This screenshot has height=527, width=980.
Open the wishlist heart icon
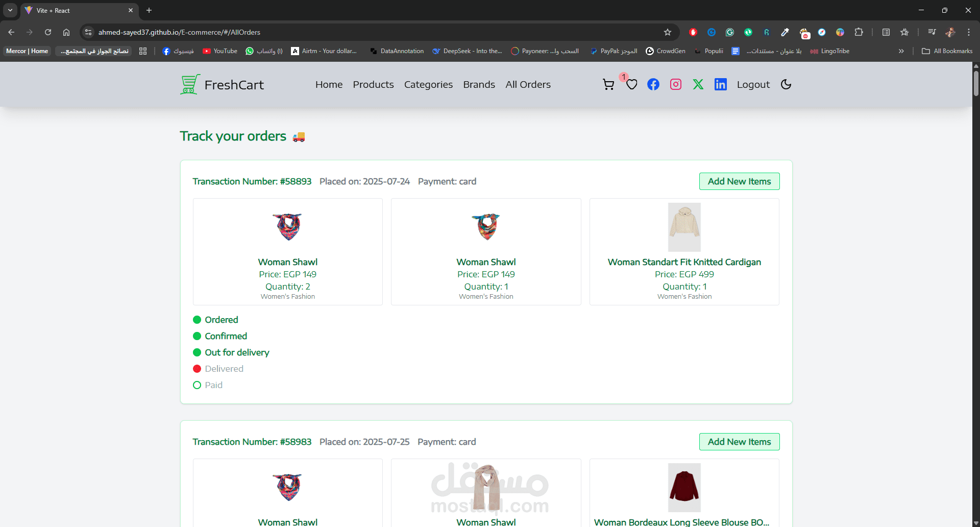pyautogui.click(x=632, y=85)
